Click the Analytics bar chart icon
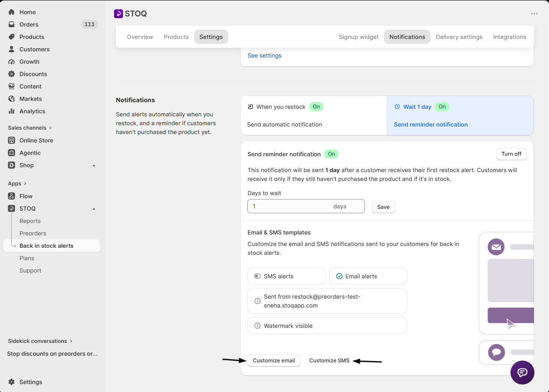Image resolution: width=549 pixels, height=392 pixels. click(x=12, y=111)
